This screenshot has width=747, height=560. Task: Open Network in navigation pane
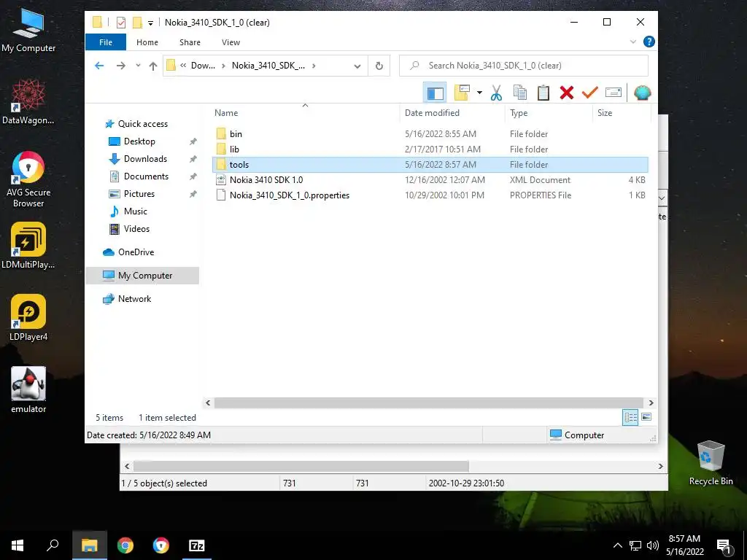click(x=134, y=298)
